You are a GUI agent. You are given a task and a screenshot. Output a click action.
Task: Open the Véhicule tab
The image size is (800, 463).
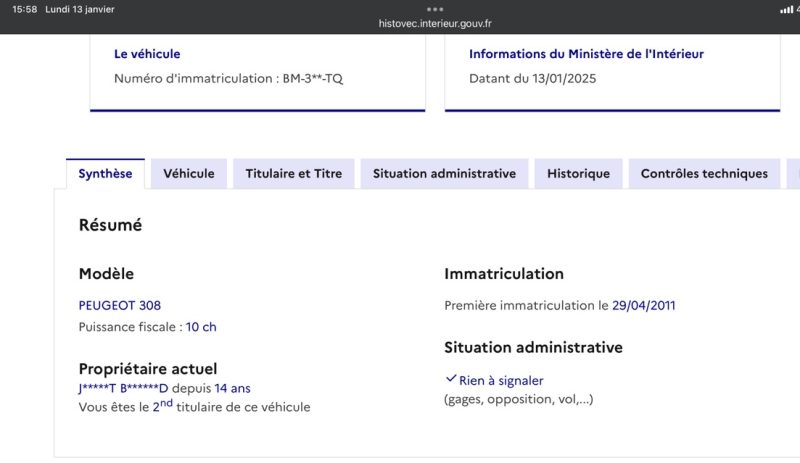click(189, 173)
